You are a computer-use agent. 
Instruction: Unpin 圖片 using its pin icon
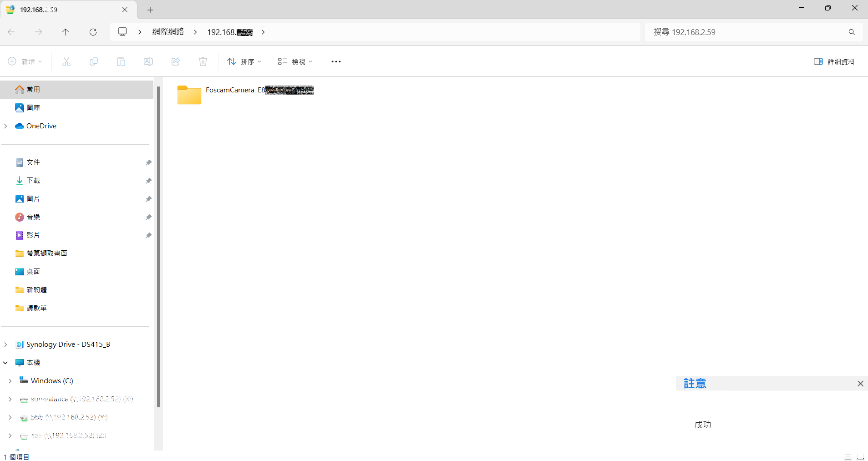tap(148, 199)
